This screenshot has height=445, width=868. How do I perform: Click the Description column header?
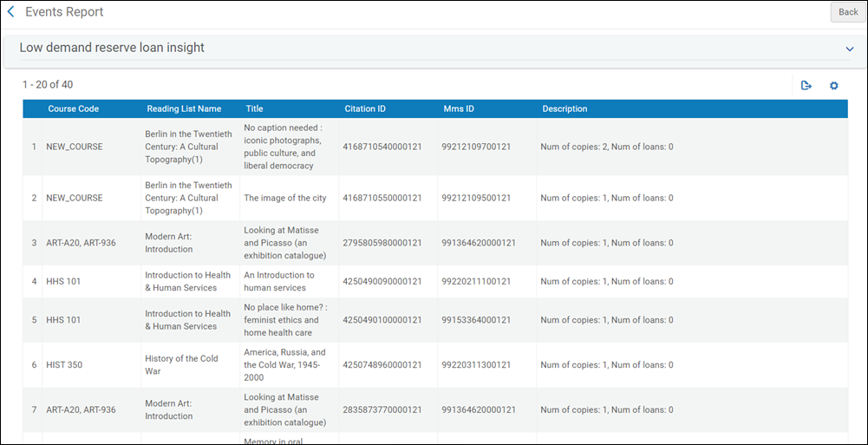pyautogui.click(x=565, y=109)
